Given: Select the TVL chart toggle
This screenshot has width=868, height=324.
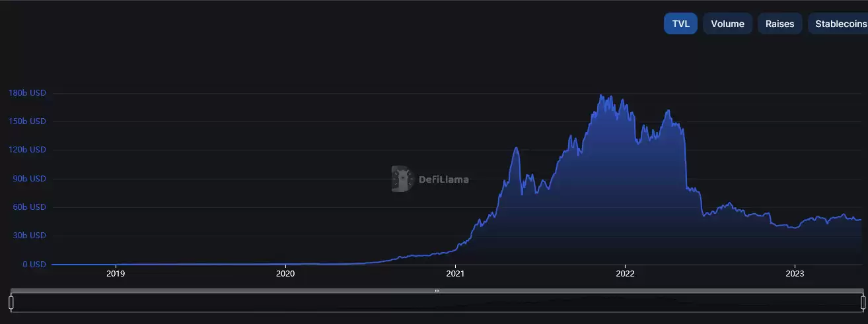Looking at the screenshot, I should click(680, 24).
